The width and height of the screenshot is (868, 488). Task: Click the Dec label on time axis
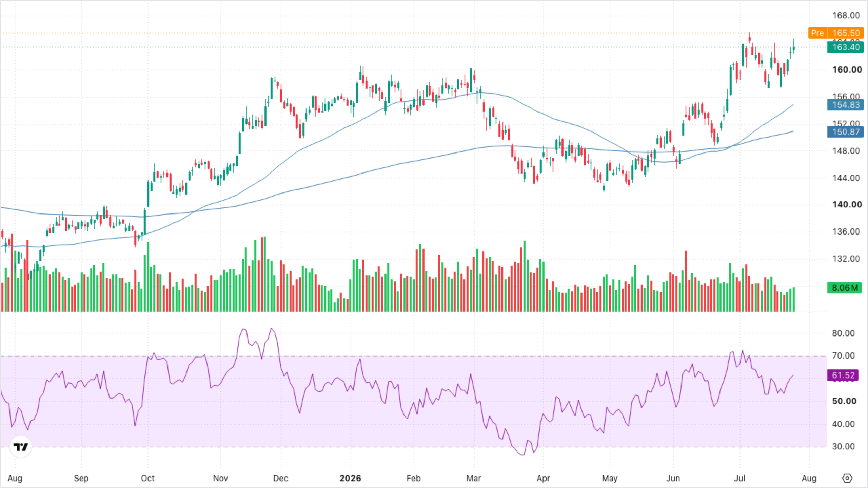(280, 478)
